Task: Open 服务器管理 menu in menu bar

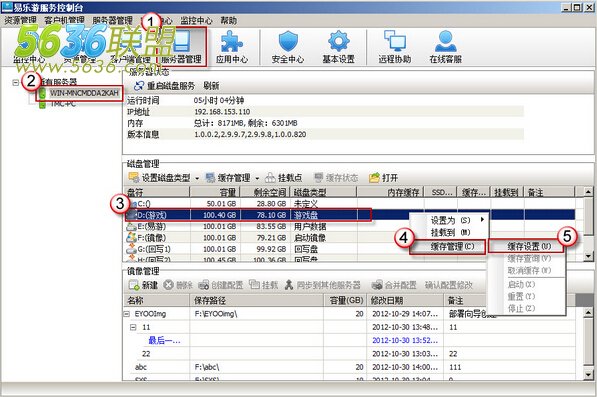Action: [112, 20]
